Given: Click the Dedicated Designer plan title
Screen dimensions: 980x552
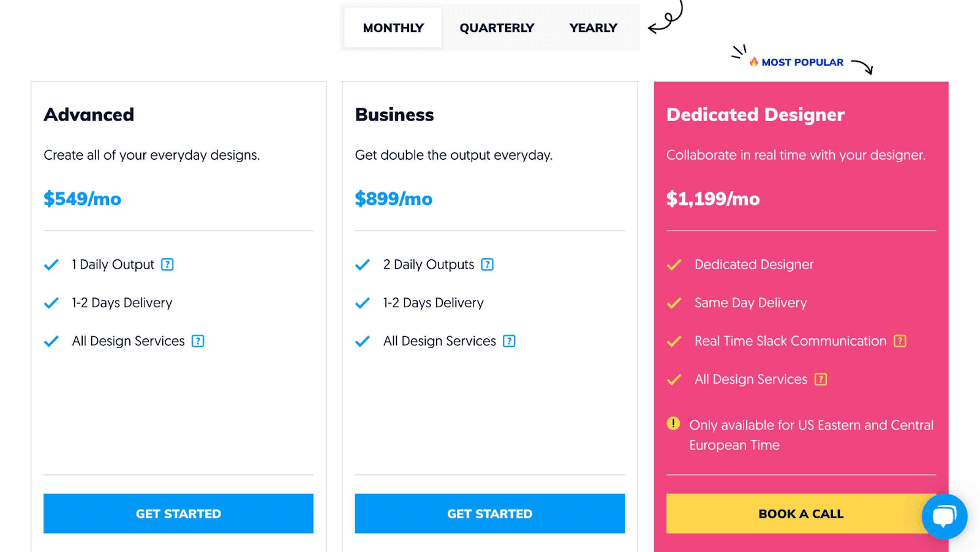Looking at the screenshot, I should click(x=755, y=114).
